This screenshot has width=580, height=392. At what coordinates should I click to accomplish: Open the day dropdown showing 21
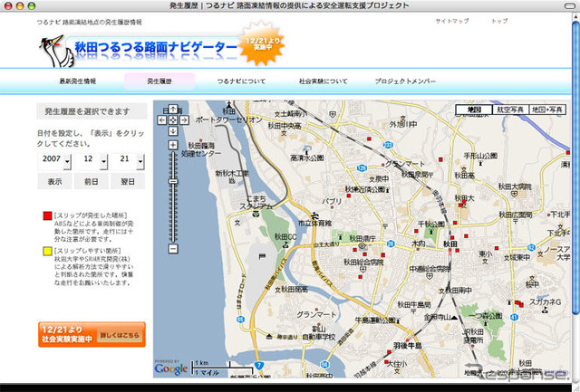click(x=128, y=161)
